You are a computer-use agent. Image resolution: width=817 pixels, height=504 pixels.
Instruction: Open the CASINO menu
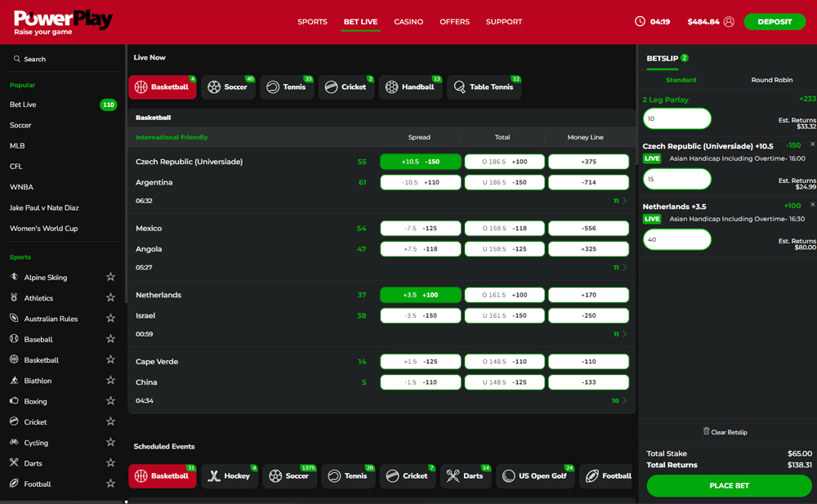(408, 22)
